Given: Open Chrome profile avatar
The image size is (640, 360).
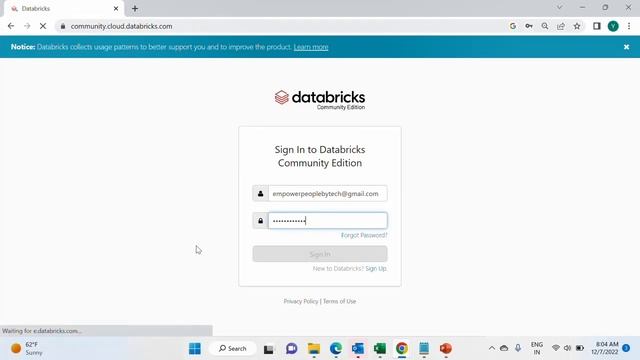Looking at the screenshot, I should 613,26.
